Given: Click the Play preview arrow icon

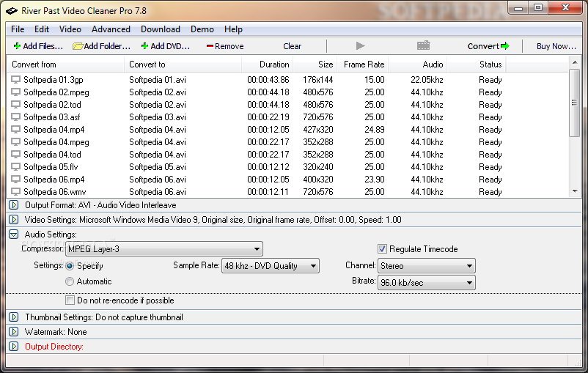Looking at the screenshot, I should pyautogui.click(x=361, y=45).
